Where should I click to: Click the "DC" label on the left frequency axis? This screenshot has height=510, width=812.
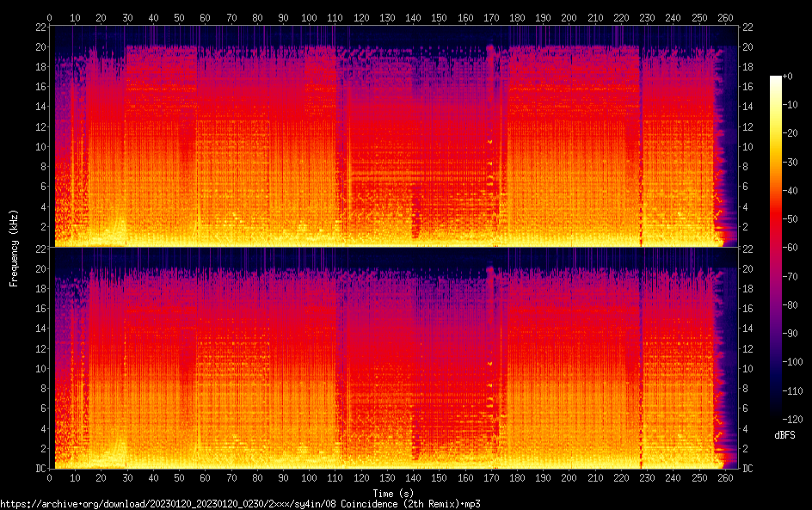[39, 469]
